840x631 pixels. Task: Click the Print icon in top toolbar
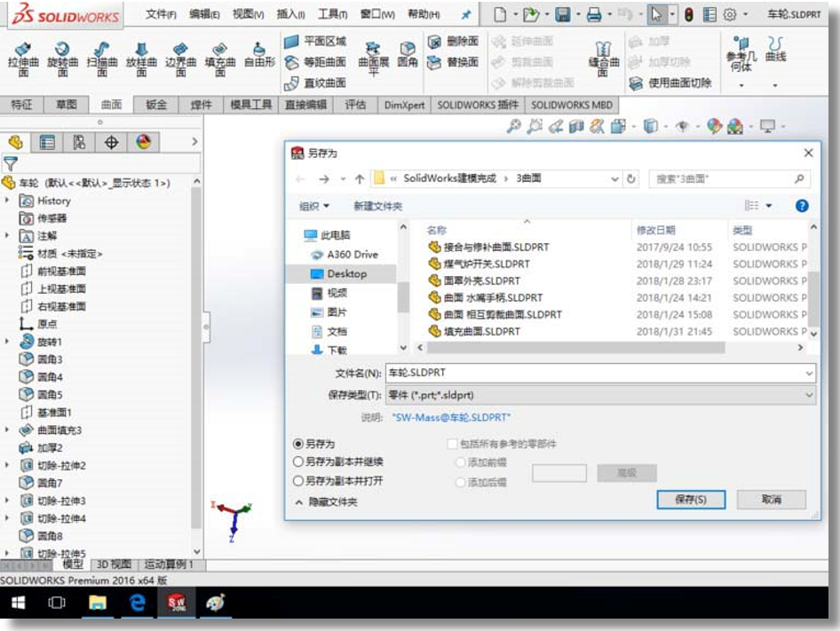[594, 14]
